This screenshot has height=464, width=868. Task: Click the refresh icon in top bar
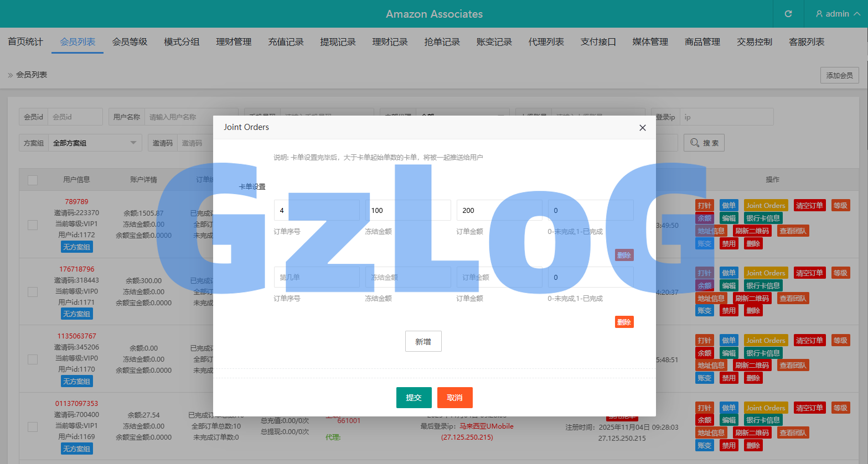click(788, 14)
